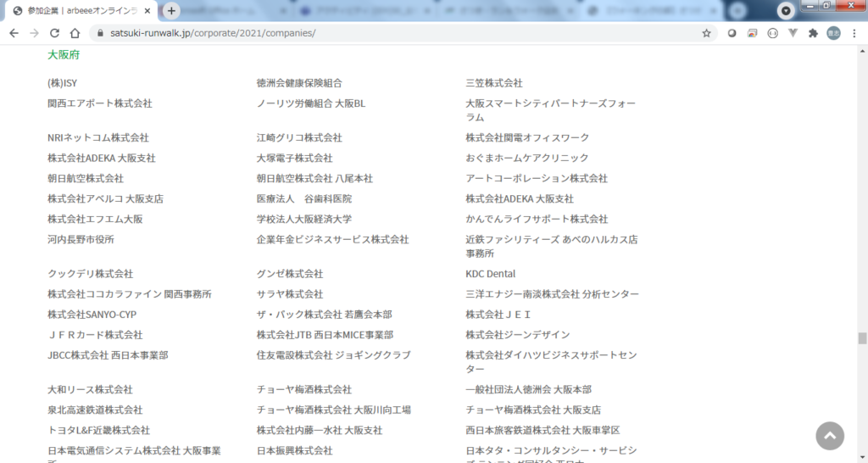
Task: Click 泉北高速鉄道株式会社
Action: click(95, 410)
